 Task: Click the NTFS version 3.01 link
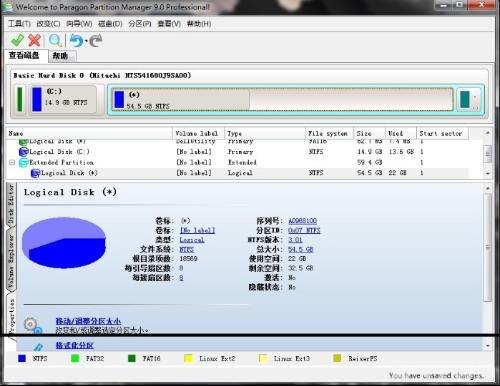click(x=295, y=240)
